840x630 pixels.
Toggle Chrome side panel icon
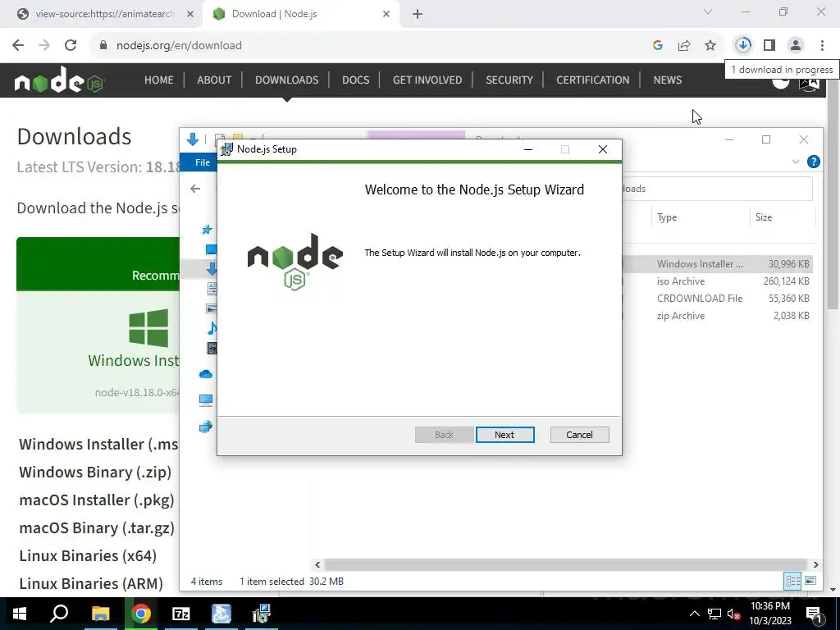click(769, 46)
